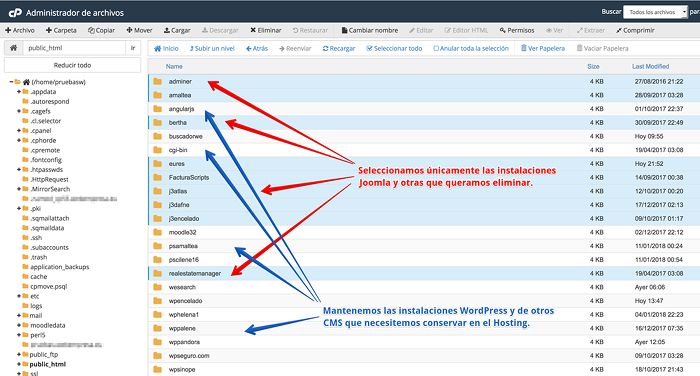Click the Comprimir compress icon

619,30
